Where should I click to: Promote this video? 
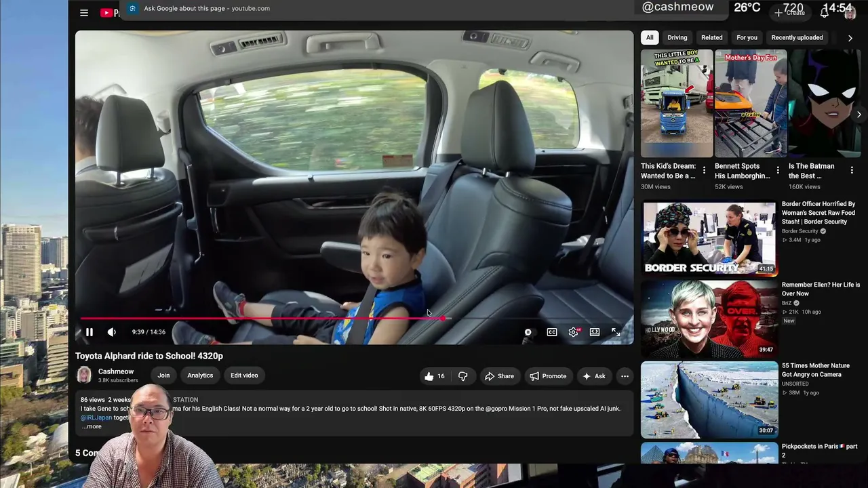[548, 376]
